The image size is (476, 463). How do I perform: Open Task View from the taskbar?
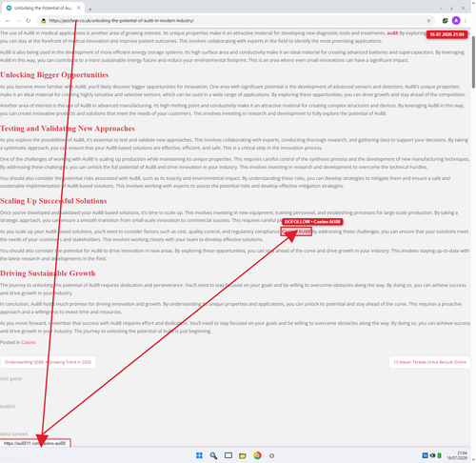pos(228,455)
